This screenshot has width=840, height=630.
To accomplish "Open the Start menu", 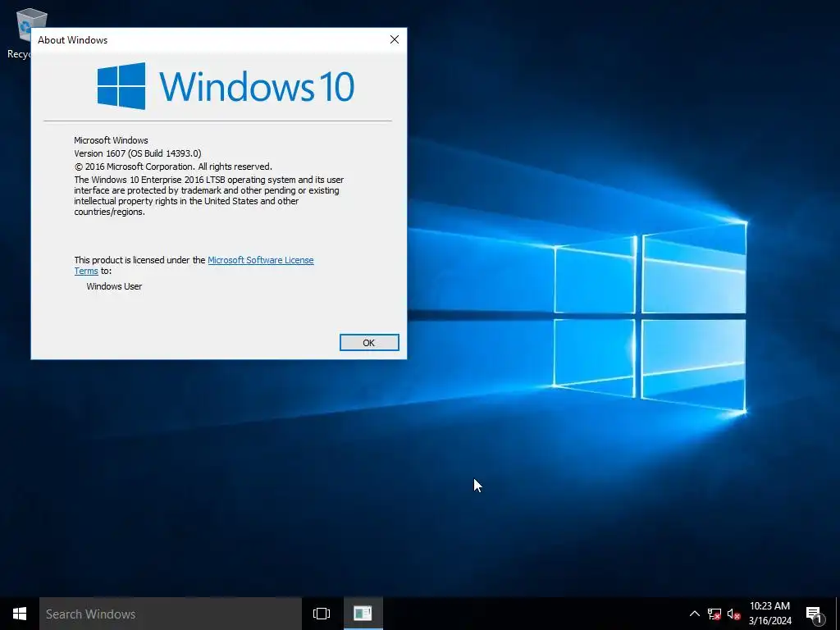I will pyautogui.click(x=20, y=614).
